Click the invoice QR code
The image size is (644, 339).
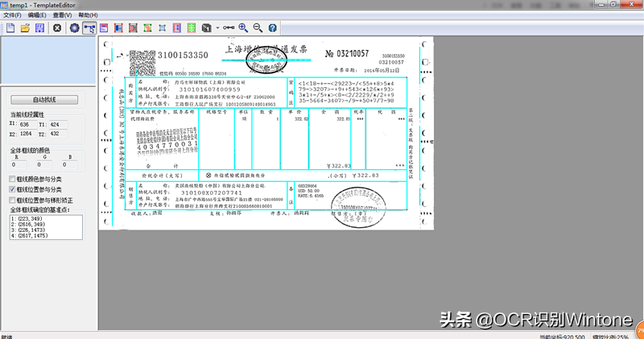[142, 63]
